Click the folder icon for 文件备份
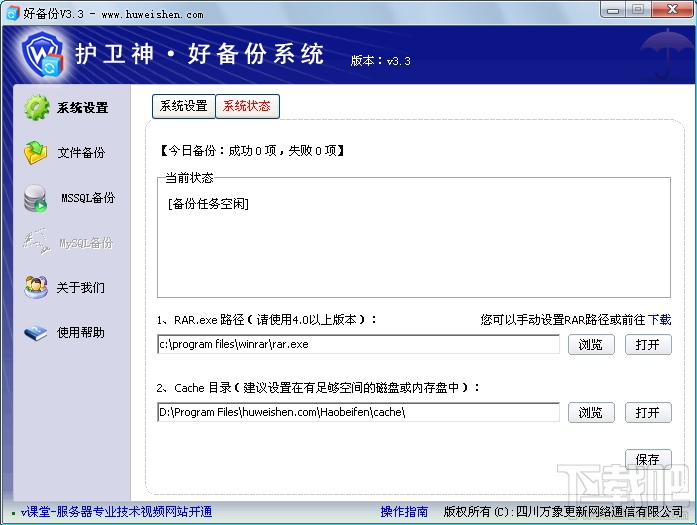 [36, 152]
